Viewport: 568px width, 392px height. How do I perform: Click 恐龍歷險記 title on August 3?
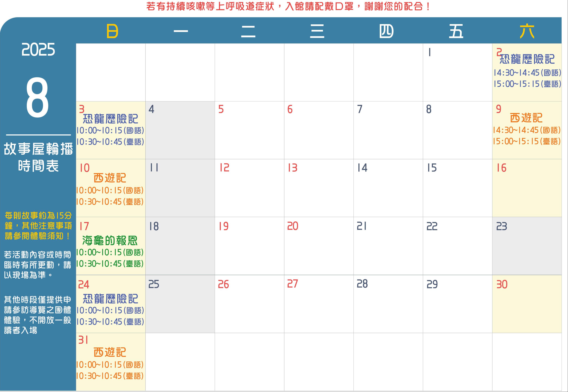point(110,119)
